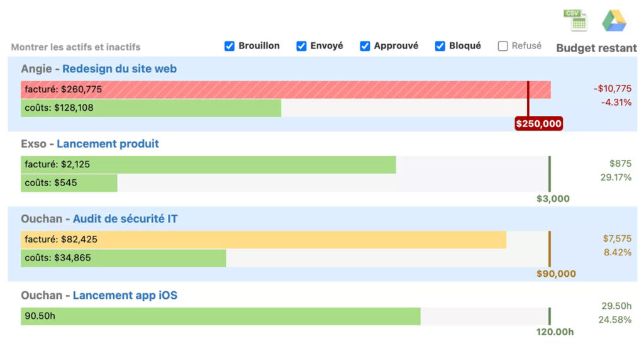
Task: Click Montrer les actifs et inactifs
Action: (75, 47)
